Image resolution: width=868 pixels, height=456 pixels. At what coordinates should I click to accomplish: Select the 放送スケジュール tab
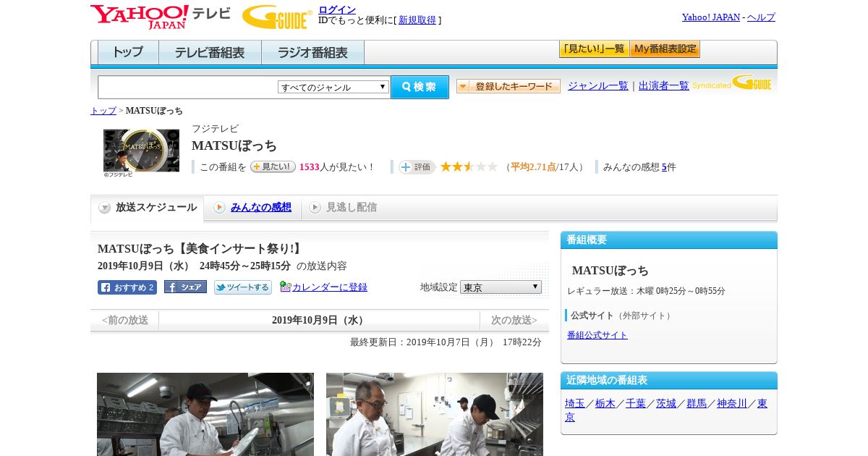pyautogui.click(x=148, y=208)
